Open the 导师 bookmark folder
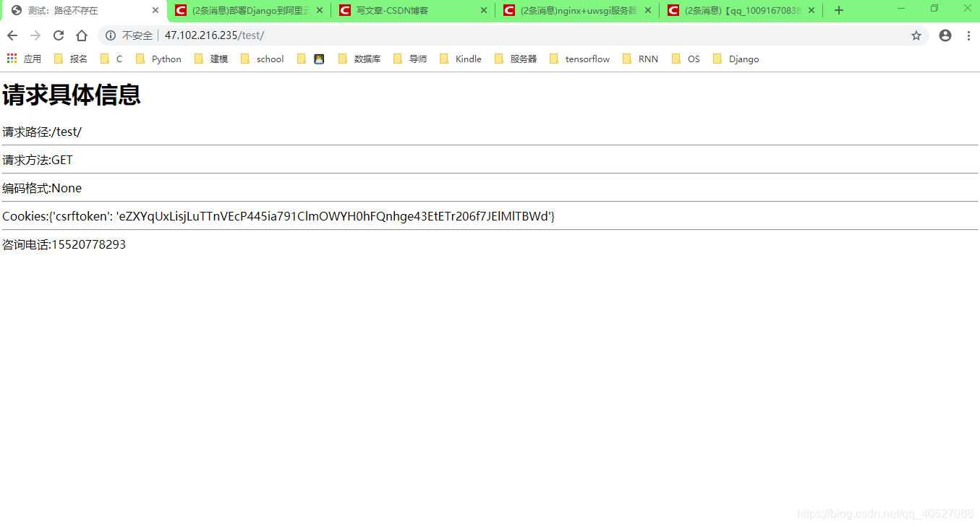Image resolution: width=980 pixels, height=527 pixels. [410, 59]
